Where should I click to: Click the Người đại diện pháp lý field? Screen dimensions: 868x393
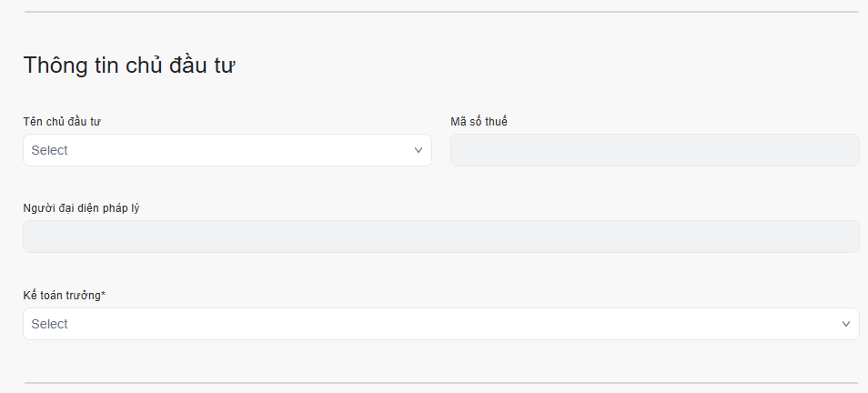[x=440, y=237]
